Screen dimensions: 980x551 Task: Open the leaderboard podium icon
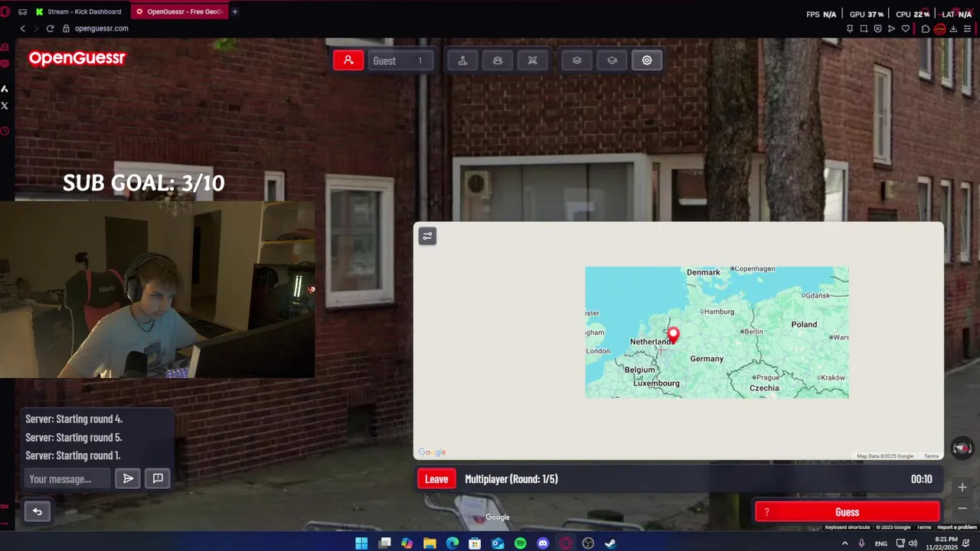[462, 60]
